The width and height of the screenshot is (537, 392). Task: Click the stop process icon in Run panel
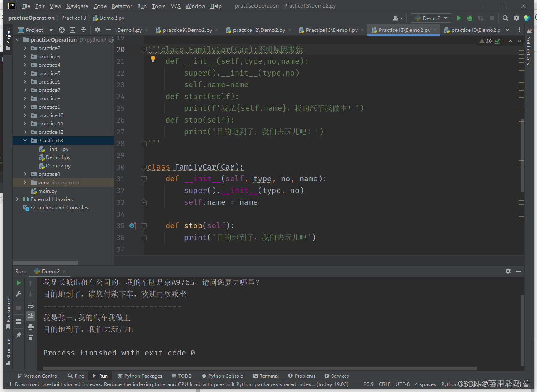[x=18, y=308]
